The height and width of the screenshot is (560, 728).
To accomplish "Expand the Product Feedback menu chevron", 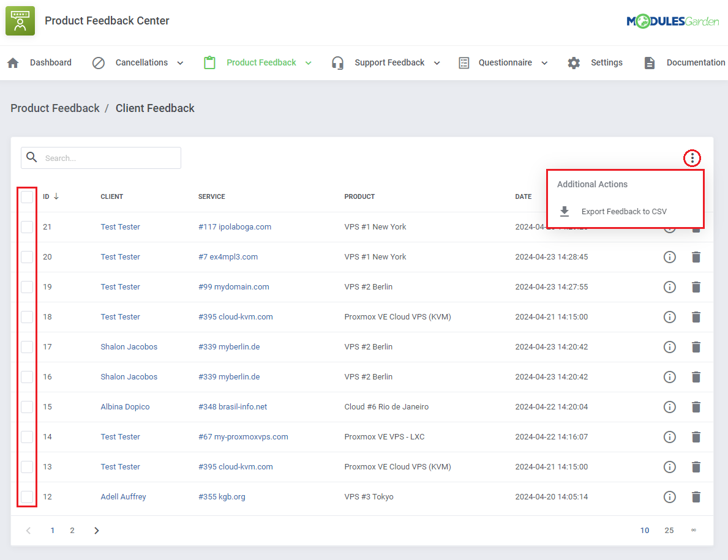I will pyautogui.click(x=309, y=63).
